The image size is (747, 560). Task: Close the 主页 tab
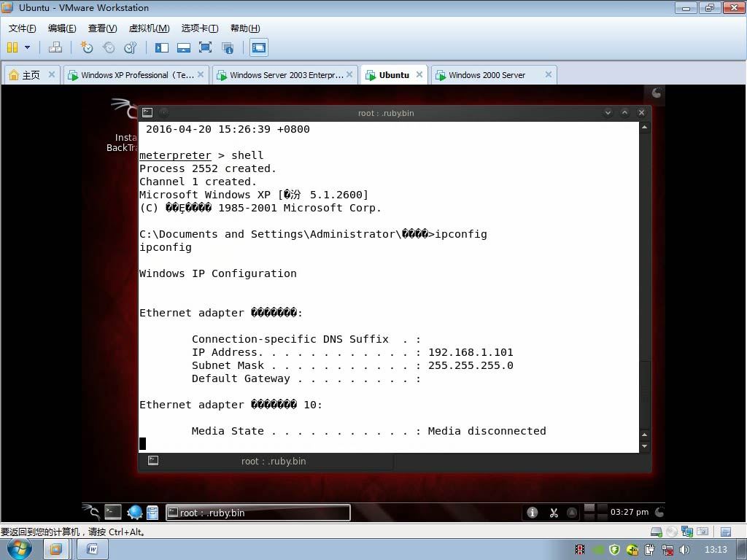pos(52,74)
